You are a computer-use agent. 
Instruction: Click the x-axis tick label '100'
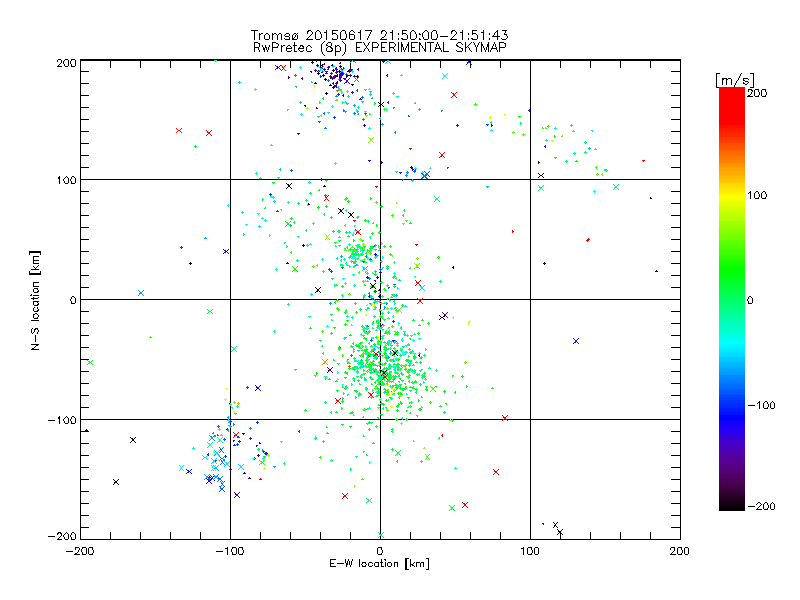pyautogui.click(x=530, y=551)
